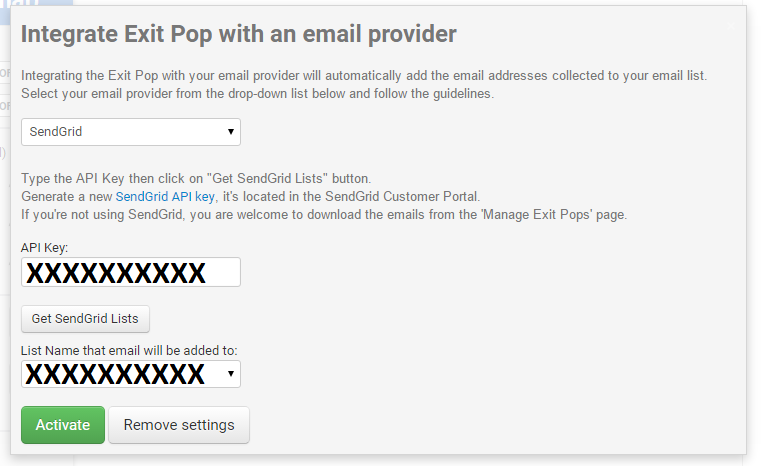The image size is (761, 466).
Task: Open the SendGrid email provider dropdown
Action: pos(130,131)
